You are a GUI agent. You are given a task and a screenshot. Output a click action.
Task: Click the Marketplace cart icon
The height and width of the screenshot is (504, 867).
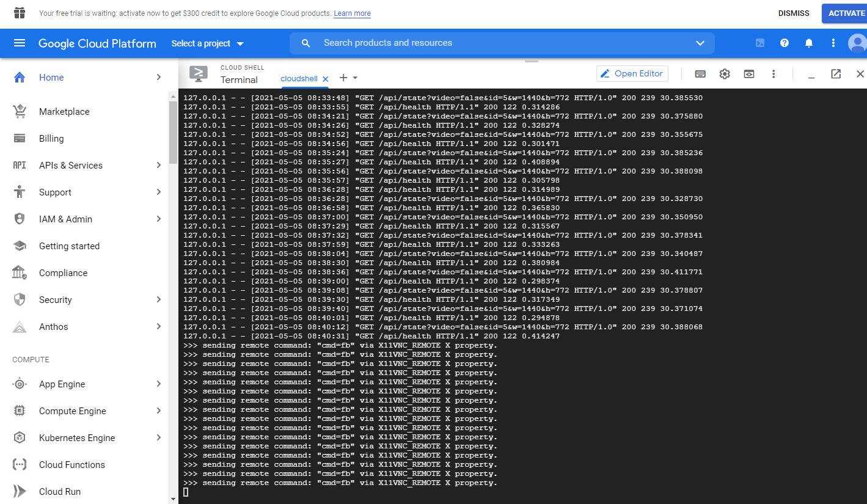(x=20, y=112)
